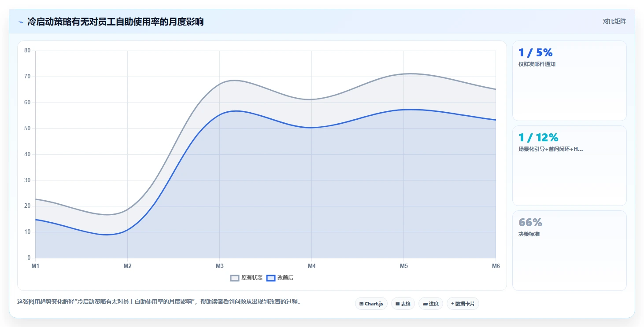The height and width of the screenshot is (327, 644).
Task: Click the 仅群发邮件通知 label
Action: (x=537, y=64)
